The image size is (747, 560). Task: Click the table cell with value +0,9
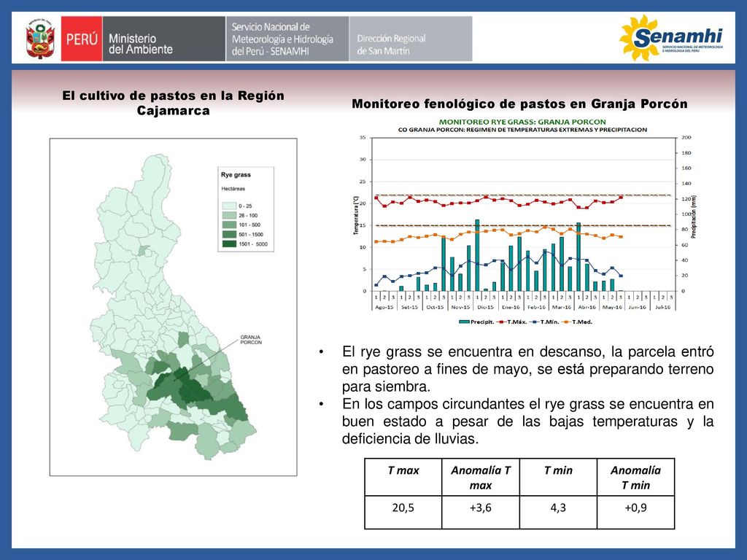click(635, 513)
